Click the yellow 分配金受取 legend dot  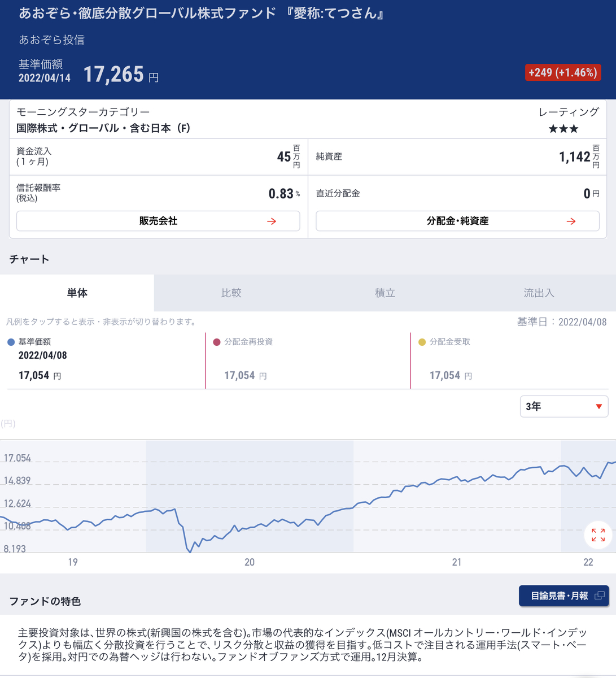pos(422,342)
